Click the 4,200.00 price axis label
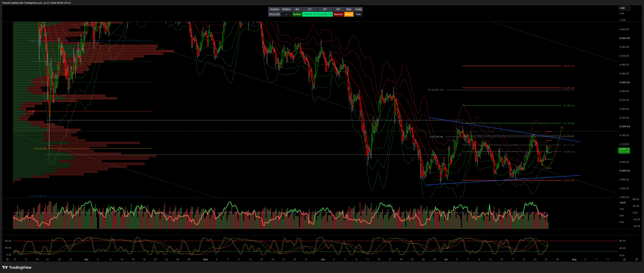This screenshot has width=644, height=273. pyautogui.click(x=624, y=127)
